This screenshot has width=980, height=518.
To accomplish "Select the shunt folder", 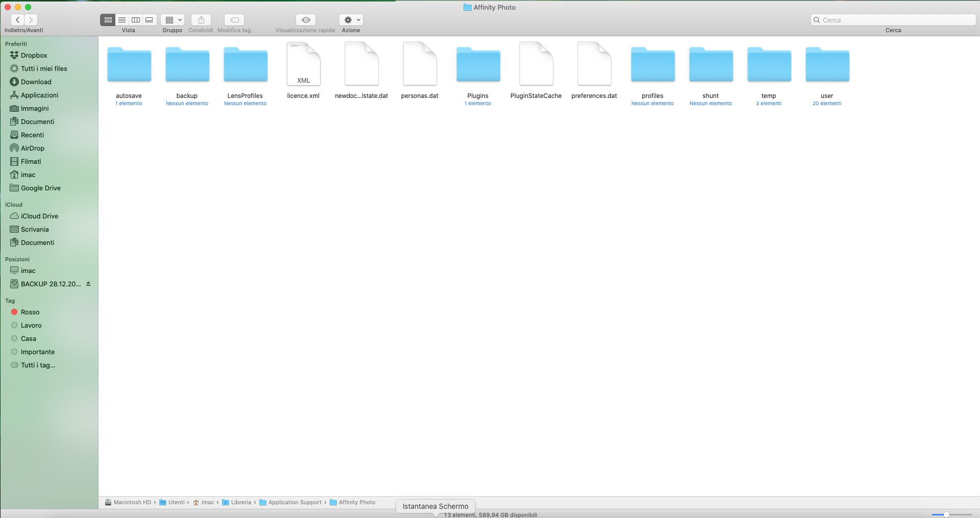I will coord(711,65).
